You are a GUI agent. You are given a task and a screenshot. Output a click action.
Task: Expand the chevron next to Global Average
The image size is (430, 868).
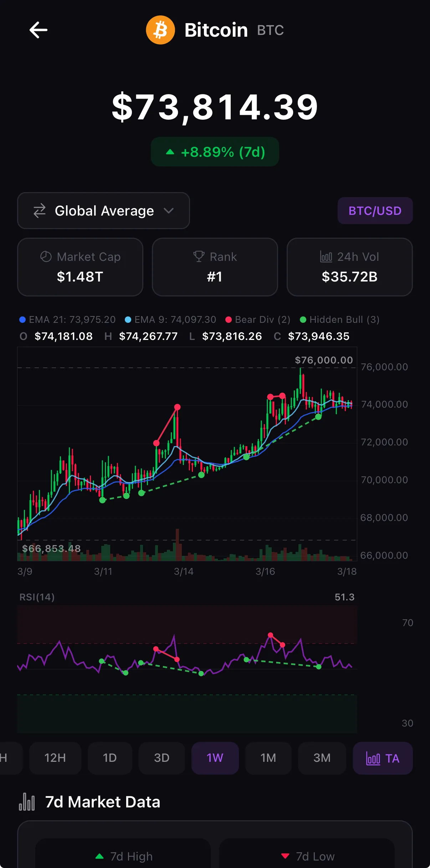(x=169, y=211)
